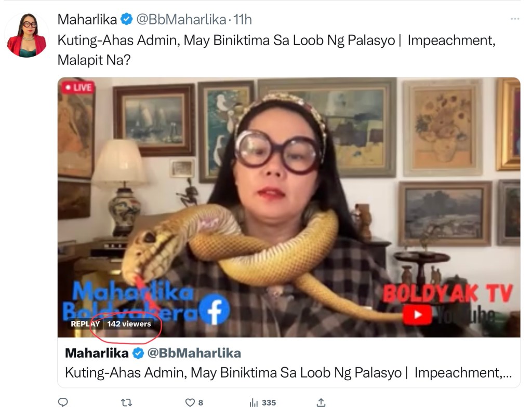Viewport: 532px width, 417px height.
Task: Click the 11h timestamp link
Action: (243, 19)
